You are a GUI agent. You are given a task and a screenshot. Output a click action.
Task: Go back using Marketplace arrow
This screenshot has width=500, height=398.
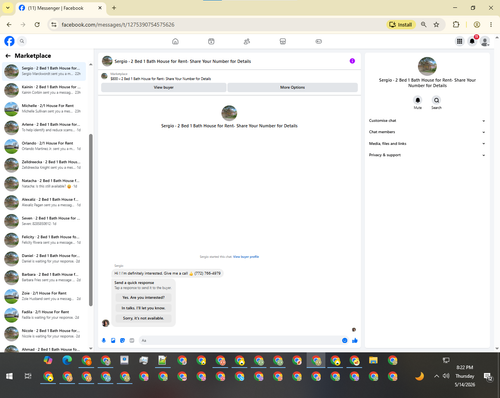click(8, 56)
